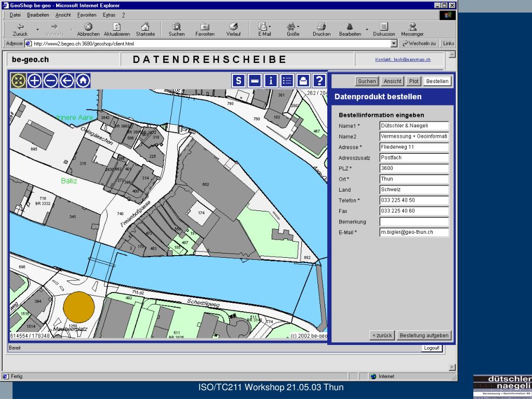
Task: Click the Name1 input field
Action: click(414, 126)
